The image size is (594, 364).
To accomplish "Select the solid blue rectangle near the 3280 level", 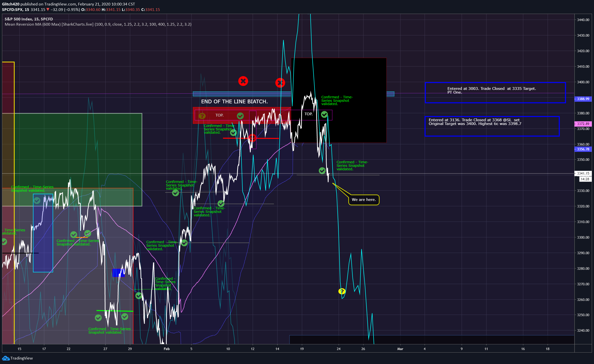I will [x=118, y=273].
